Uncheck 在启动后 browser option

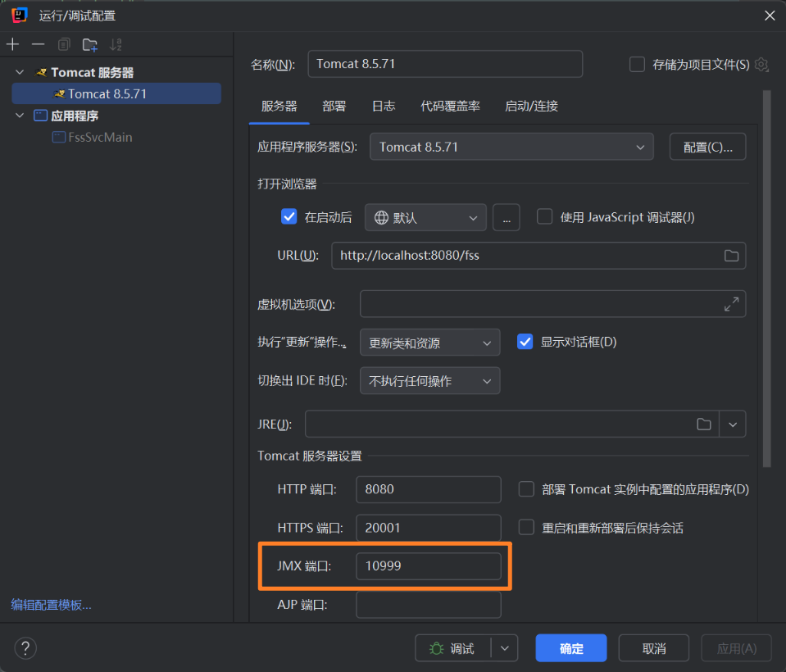(x=289, y=216)
